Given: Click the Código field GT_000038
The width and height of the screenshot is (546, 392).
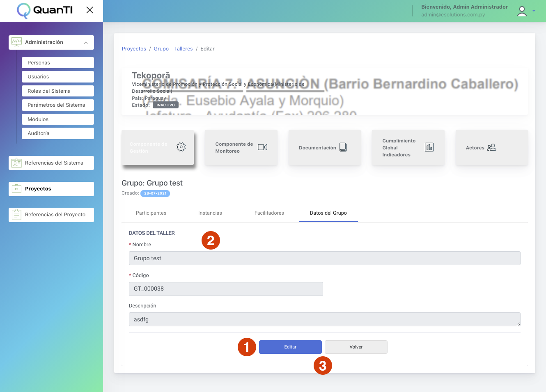Looking at the screenshot, I should pyautogui.click(x=226, y=289).
